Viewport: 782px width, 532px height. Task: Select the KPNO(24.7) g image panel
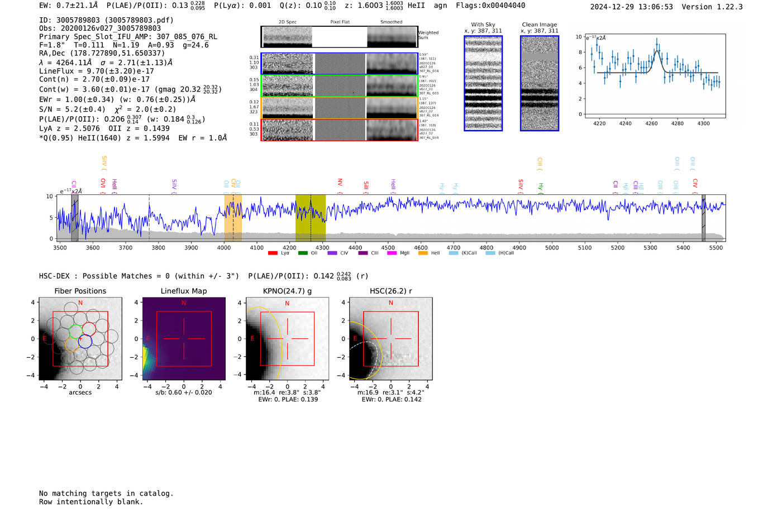[287, 339]
